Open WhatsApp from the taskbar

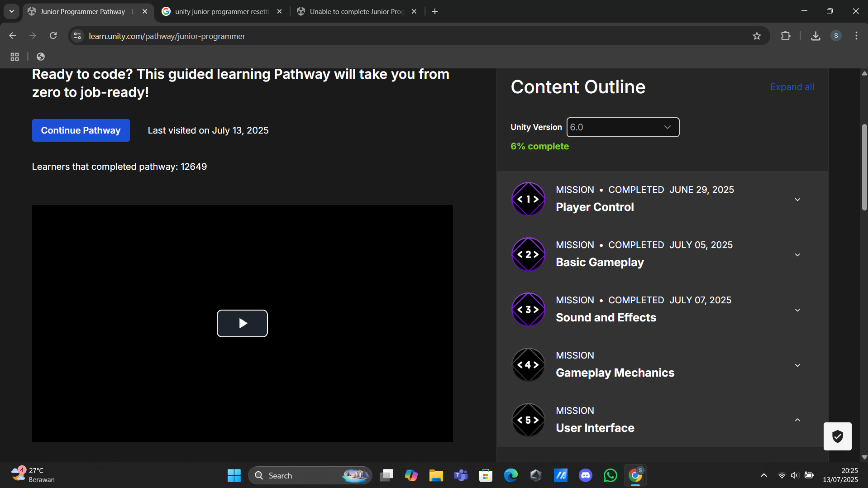[x=610, y=475]
